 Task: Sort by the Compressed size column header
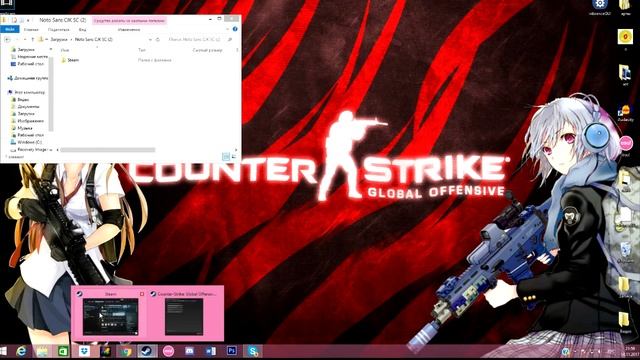coord(207,50)
